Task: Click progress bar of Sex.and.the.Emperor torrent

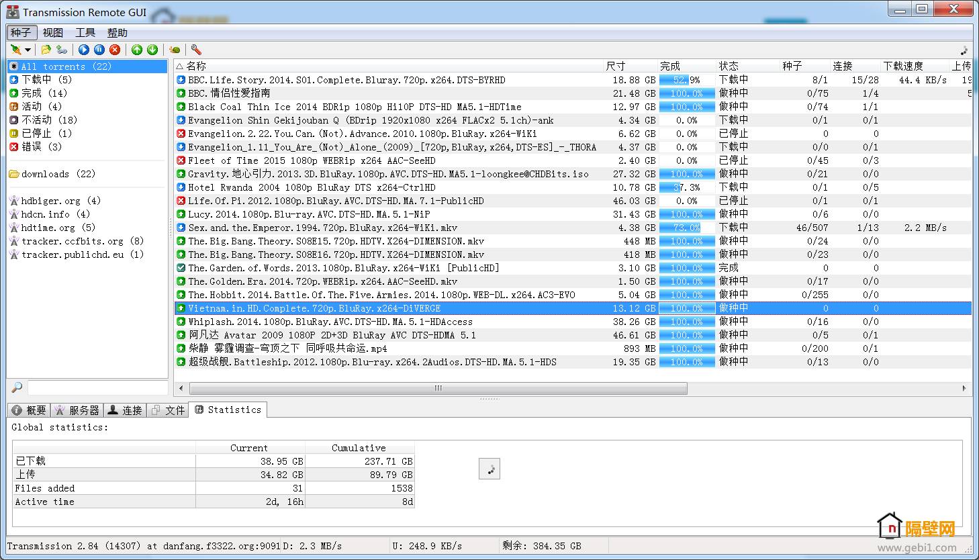Action: click(686, 228)
